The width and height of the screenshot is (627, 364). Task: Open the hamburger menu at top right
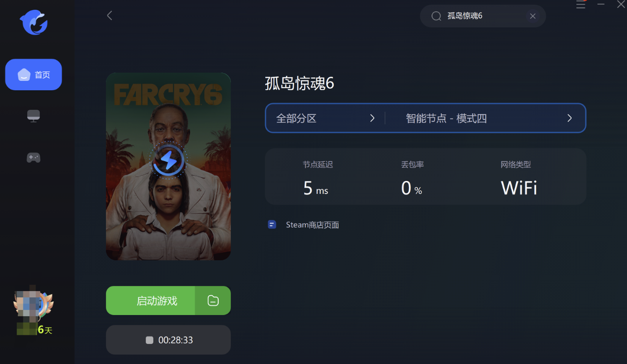[x=581, y=5]
